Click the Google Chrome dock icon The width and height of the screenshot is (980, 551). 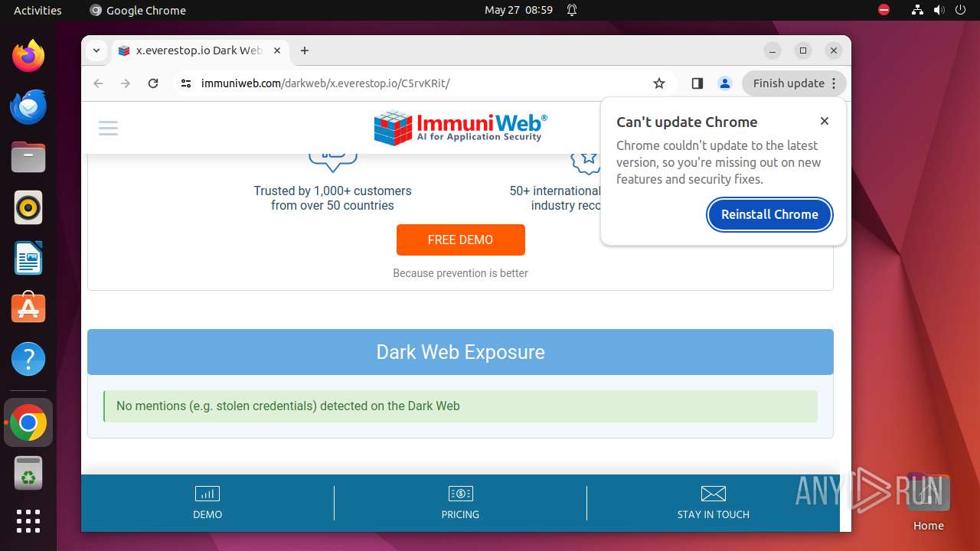click(28, 422)
